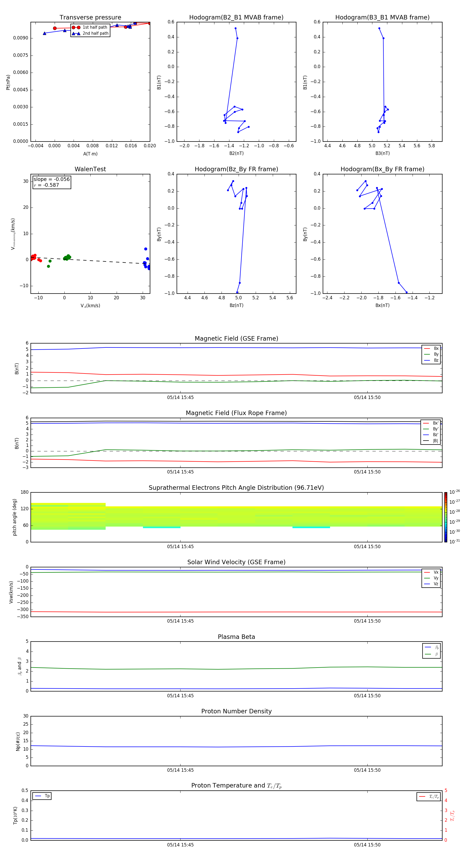
Task: Select the "pitch angle (deg)" axis label
Action: pyautogui.click(x=14, y=517)
